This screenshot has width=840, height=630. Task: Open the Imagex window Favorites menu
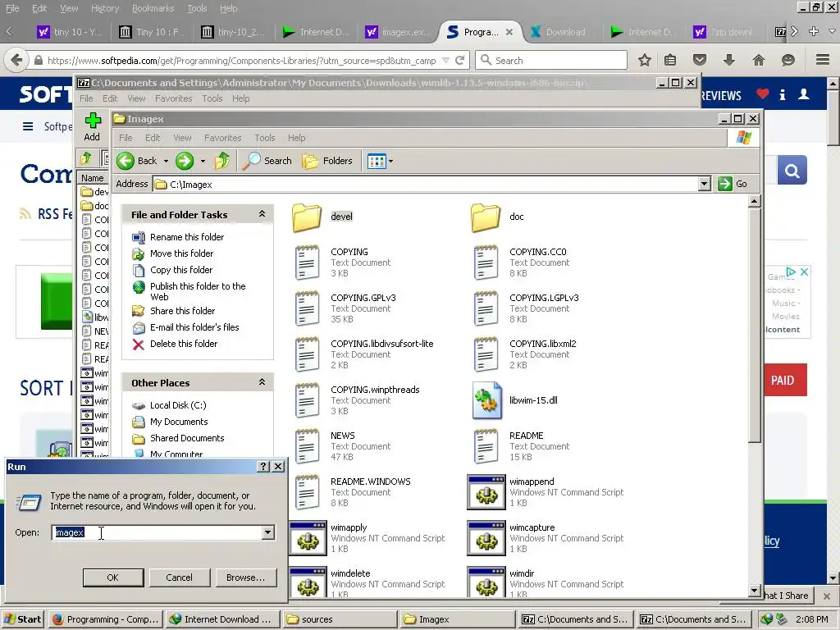[x=223, y=138]
